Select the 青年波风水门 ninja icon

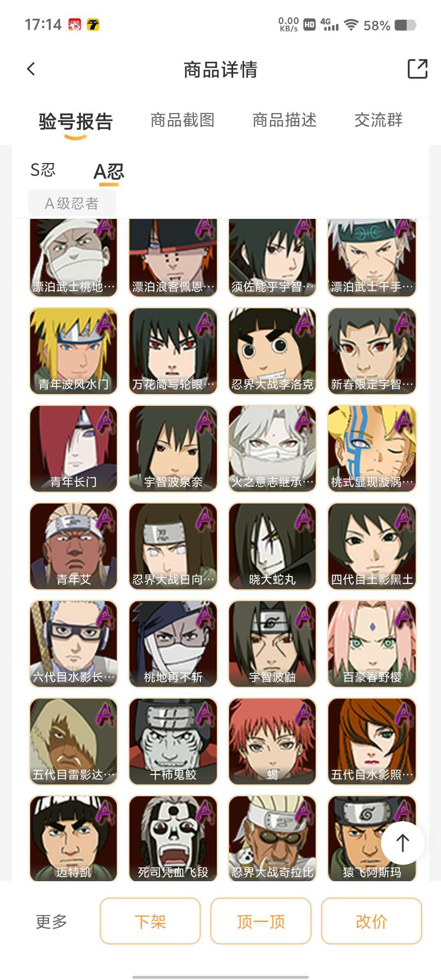click(73, 351)
